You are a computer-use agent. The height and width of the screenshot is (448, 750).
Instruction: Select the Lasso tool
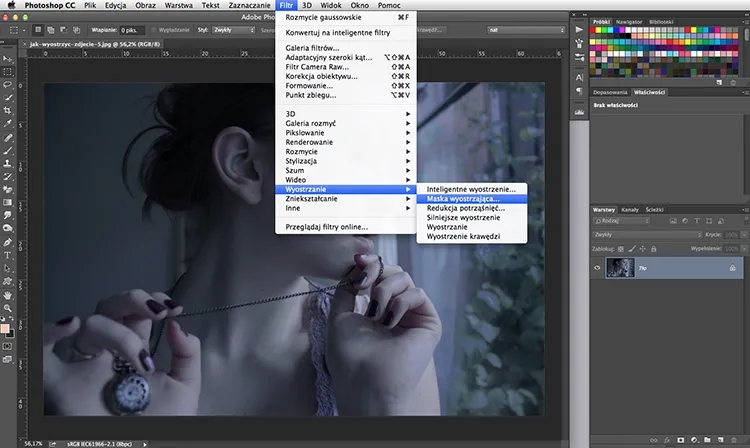[x=8, y=85]
